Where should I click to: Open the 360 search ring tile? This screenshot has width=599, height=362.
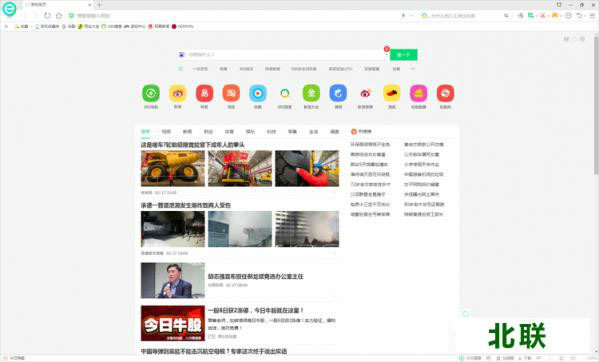coord(285,93)
